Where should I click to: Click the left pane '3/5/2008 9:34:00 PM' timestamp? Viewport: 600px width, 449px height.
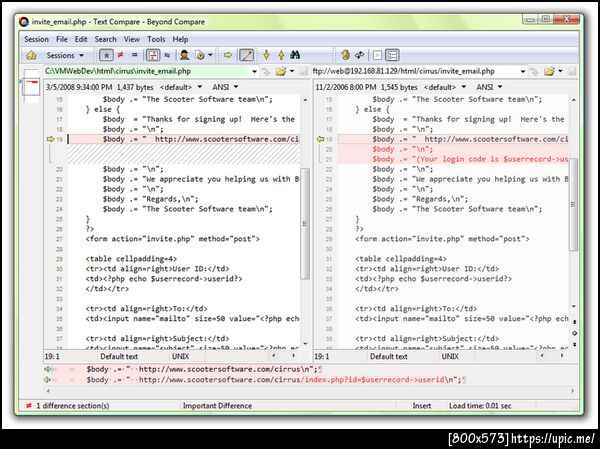click(x=79, y=87)
